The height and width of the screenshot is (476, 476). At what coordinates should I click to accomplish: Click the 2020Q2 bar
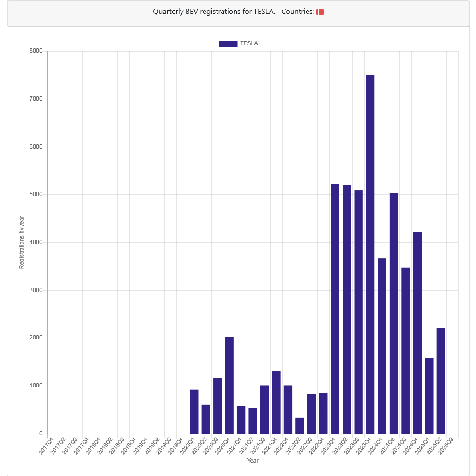pyautogui.click(x=206, y=419)
